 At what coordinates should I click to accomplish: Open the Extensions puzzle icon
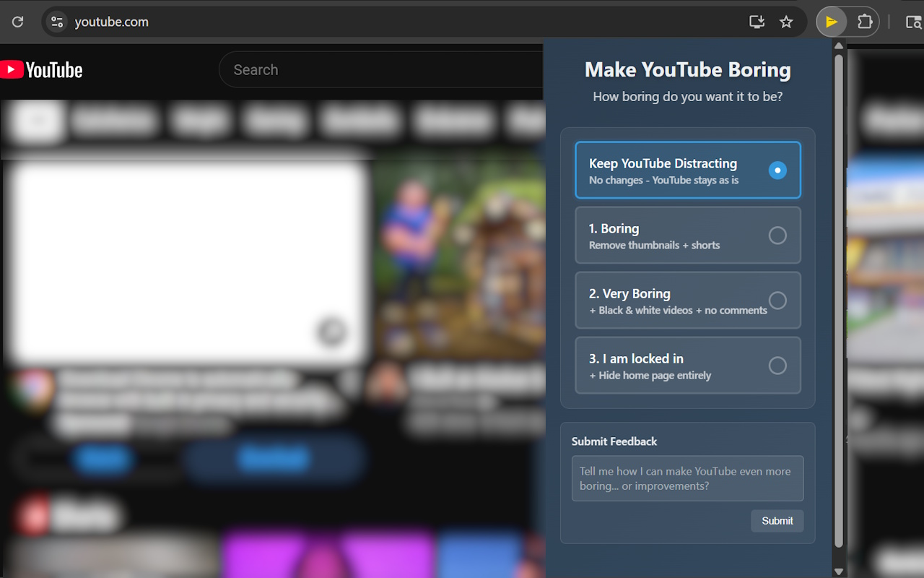click(865, 22)
